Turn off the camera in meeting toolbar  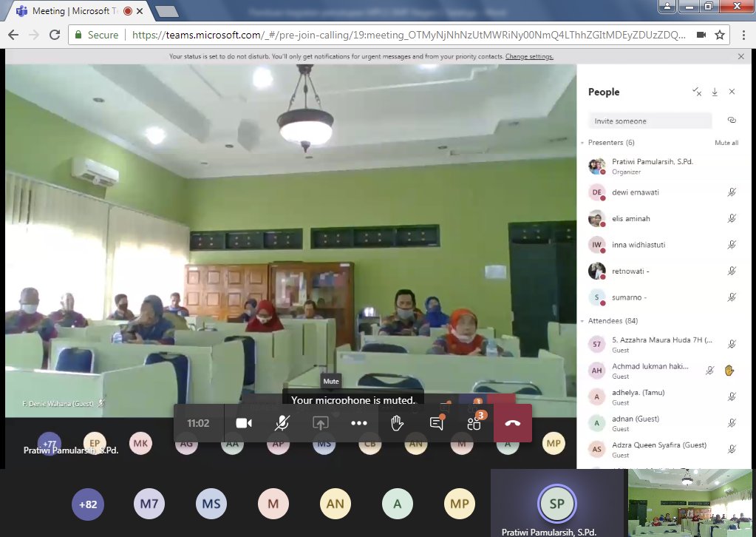(244, 423)
